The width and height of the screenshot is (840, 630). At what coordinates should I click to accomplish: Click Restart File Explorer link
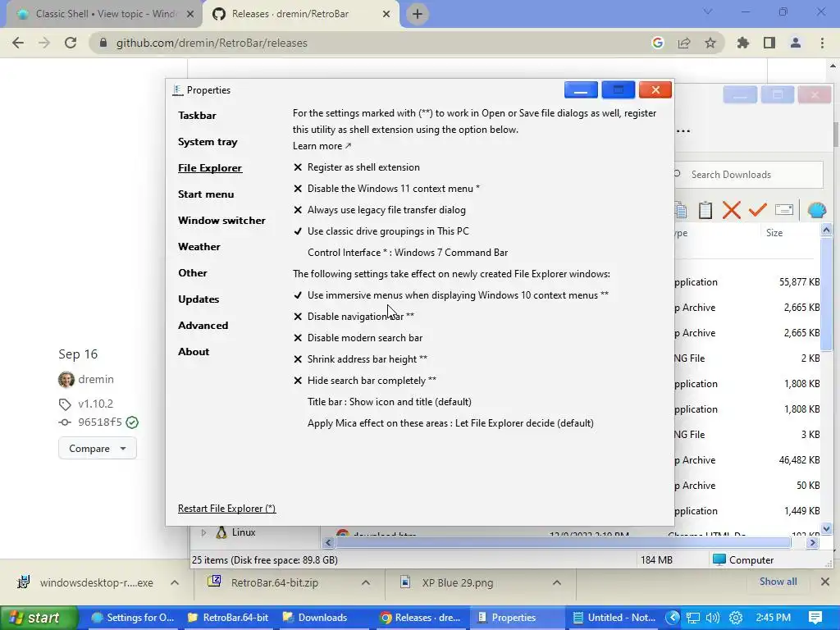tap(226, 509)
